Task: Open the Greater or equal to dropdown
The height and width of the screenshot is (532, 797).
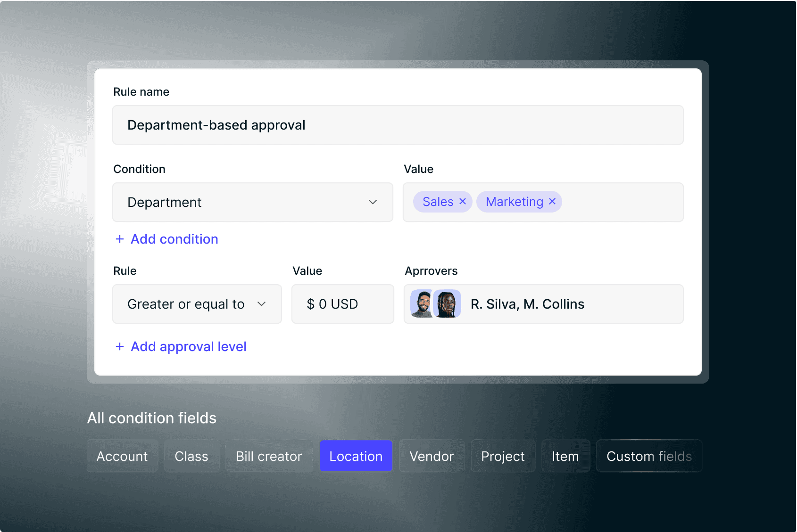Action: coord(197,304)
